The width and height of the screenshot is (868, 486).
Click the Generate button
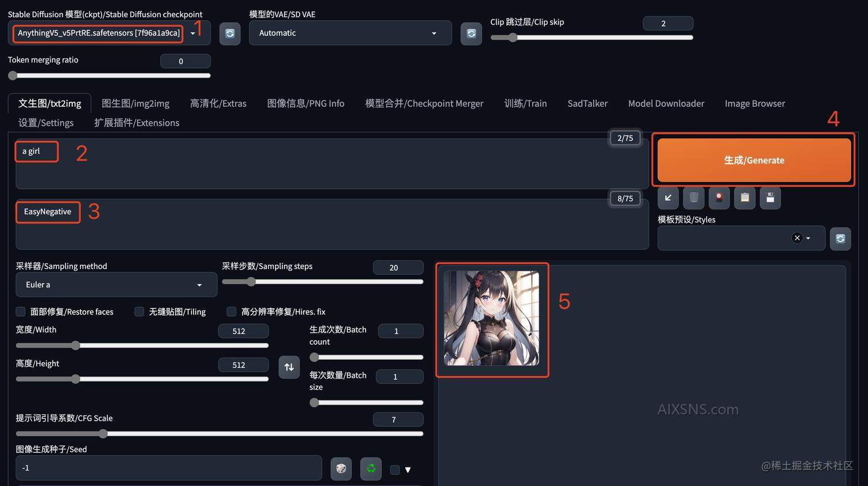(x=754, y=160)
